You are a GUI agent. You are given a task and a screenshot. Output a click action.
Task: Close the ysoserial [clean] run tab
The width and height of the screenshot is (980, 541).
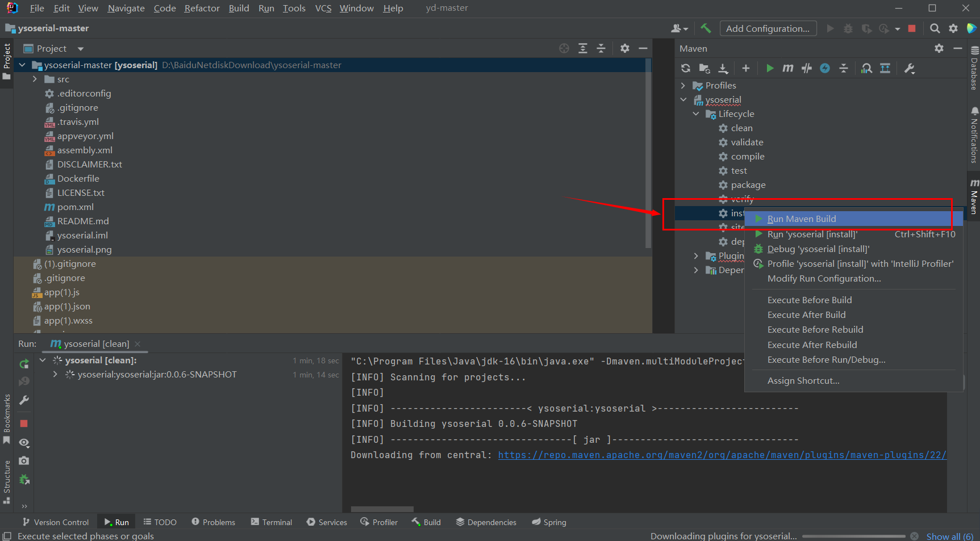tap(137, 344)
